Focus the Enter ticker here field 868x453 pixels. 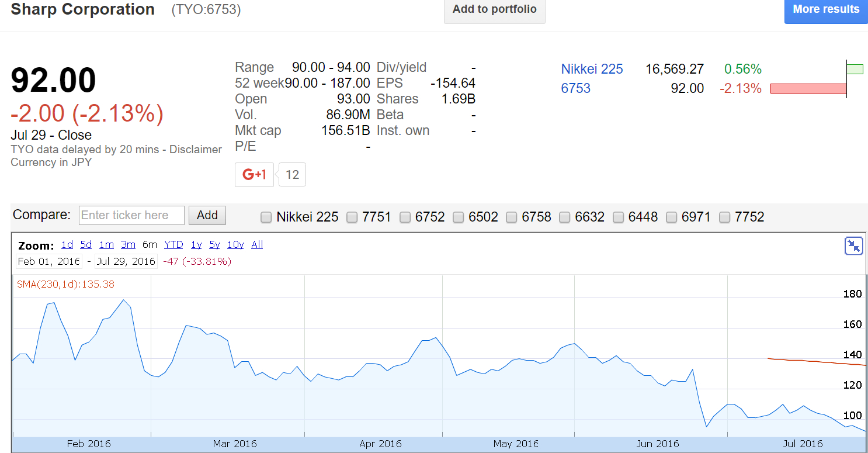131,215
